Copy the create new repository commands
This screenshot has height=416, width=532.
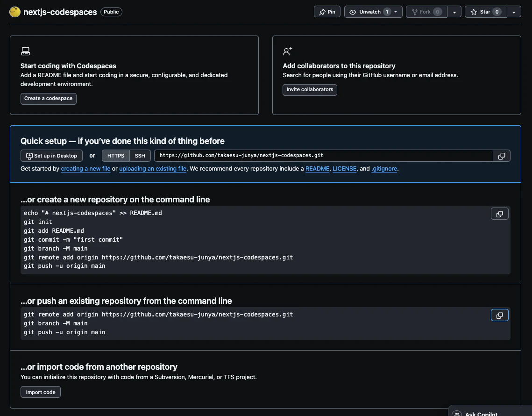tap(499, 214)
